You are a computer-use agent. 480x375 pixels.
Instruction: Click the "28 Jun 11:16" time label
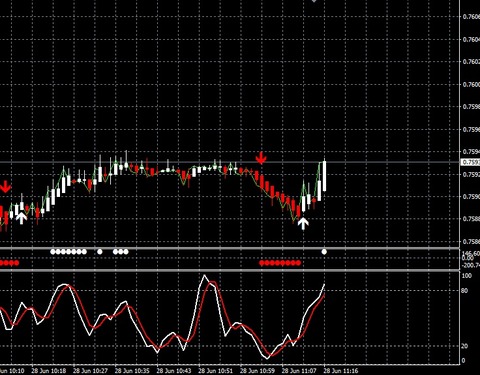pyautogui.click(x=341, y=371)
